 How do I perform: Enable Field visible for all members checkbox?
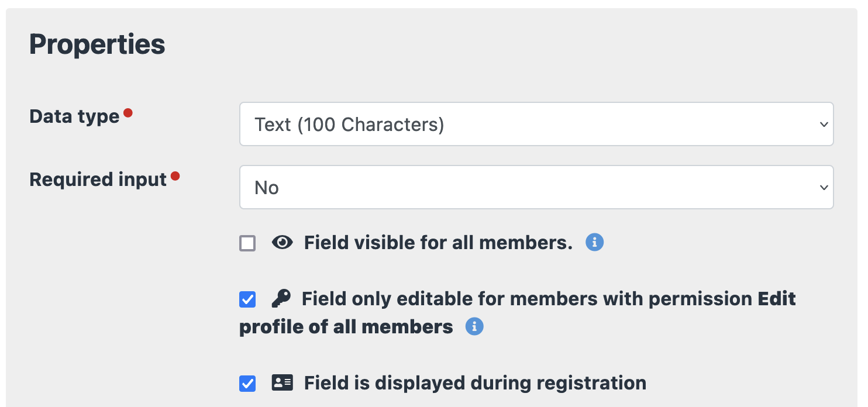(247, 243)
